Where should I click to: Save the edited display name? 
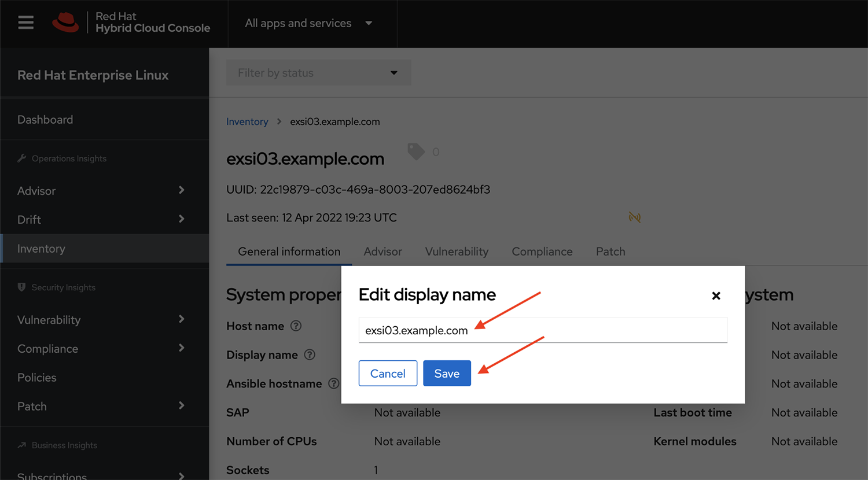pos(447,374)
